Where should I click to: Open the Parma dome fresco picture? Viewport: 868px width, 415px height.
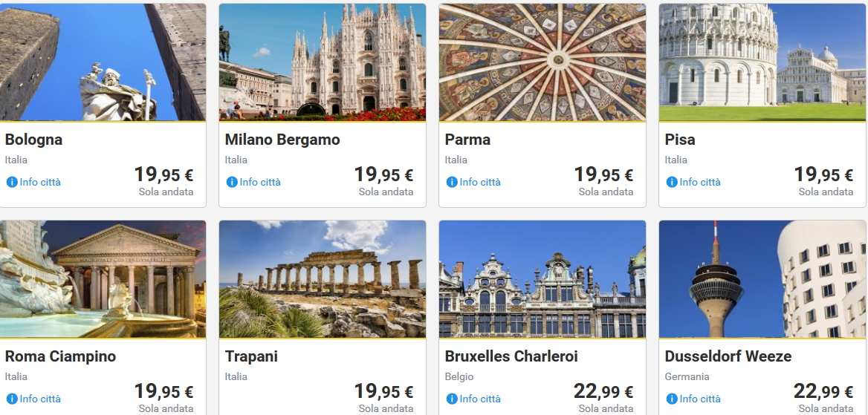(542, 62)
